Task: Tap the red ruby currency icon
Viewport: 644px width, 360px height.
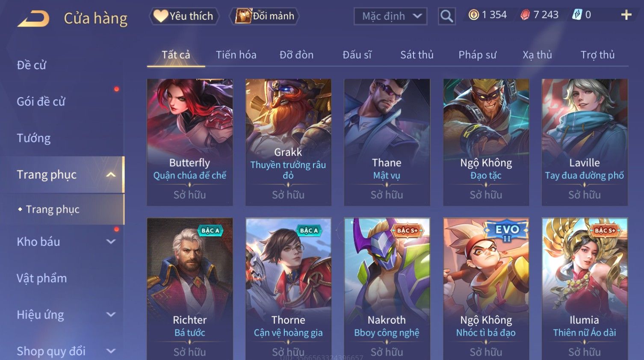Action: pos(525,15)
